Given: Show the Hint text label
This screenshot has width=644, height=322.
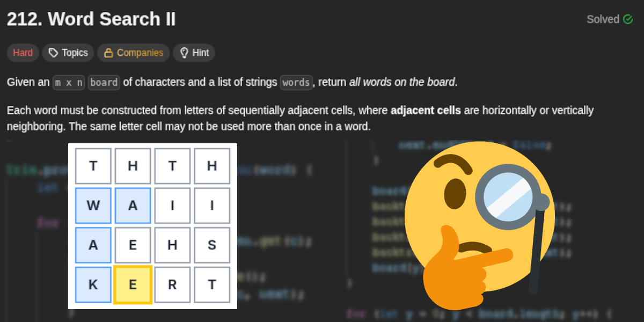Looking at the screenshot, I should point(201,53).
